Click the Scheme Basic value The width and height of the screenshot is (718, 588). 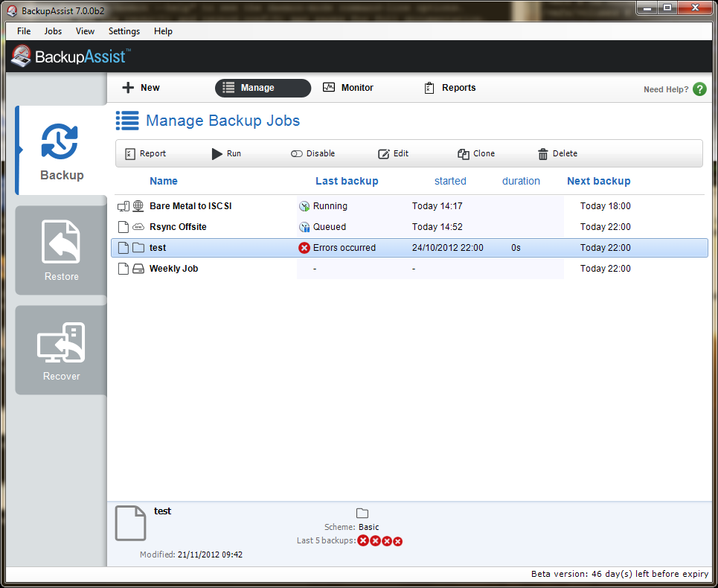pos(368,527)
